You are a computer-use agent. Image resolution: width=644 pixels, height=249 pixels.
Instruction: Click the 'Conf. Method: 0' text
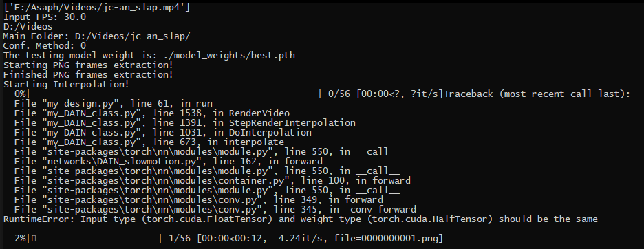coord(45,45)
